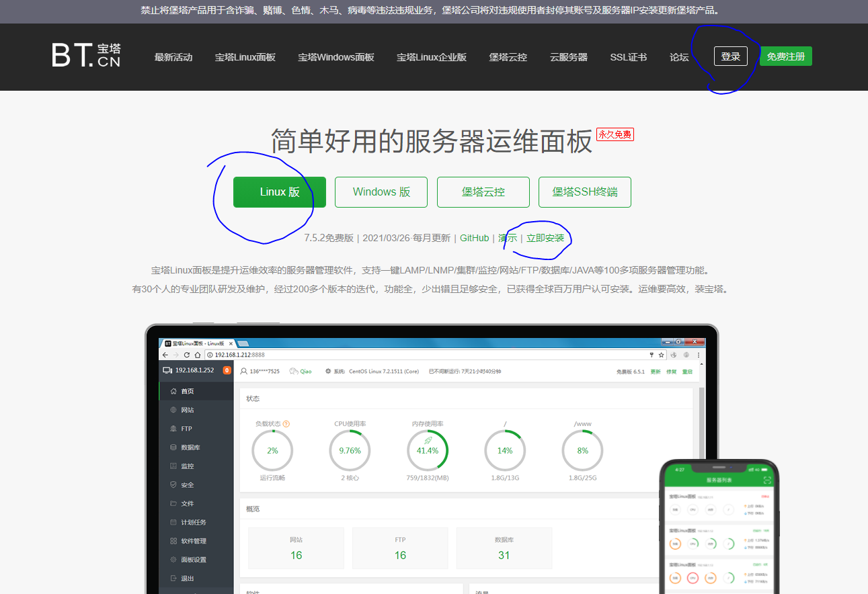868x594 pixels.
Task: Open the 数据库 31 overview card
Action: [504, 548]
